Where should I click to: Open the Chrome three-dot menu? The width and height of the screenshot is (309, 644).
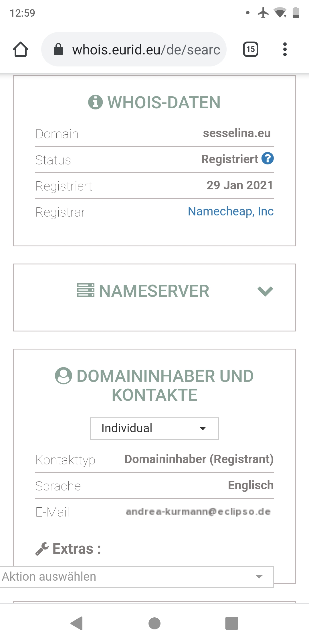(x=285, y=49)
